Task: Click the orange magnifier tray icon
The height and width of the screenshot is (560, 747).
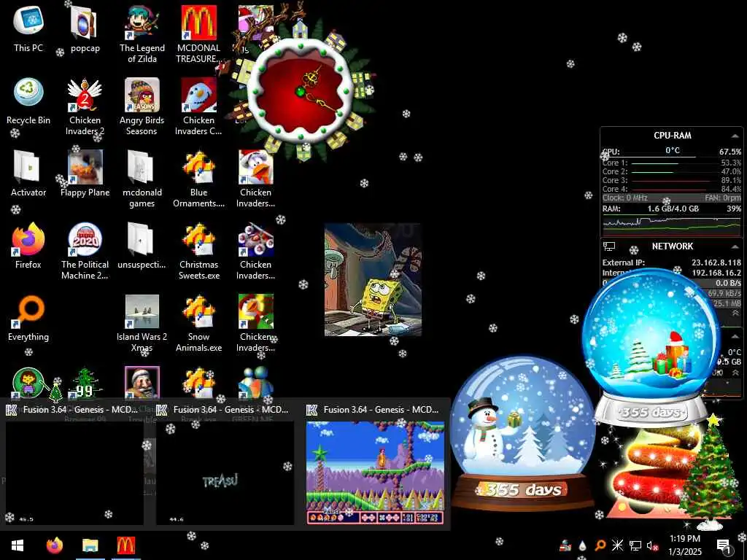Action: pos(600,545)
